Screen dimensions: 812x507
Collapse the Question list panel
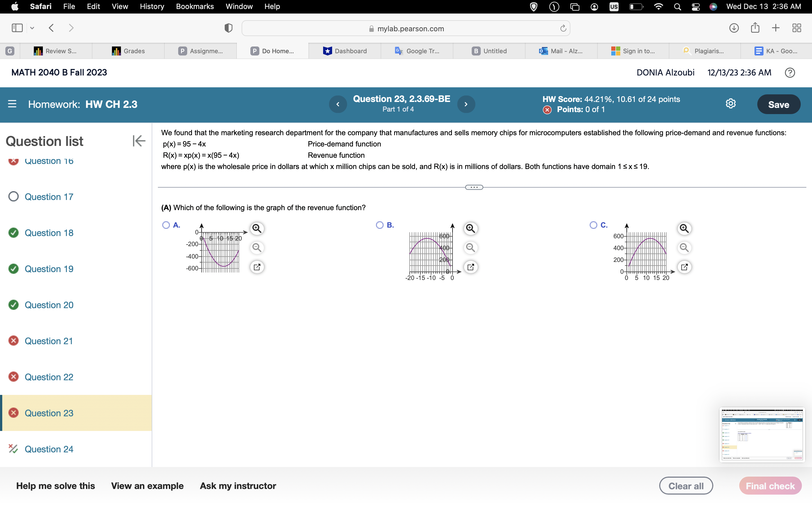click(x=139, y=141)
